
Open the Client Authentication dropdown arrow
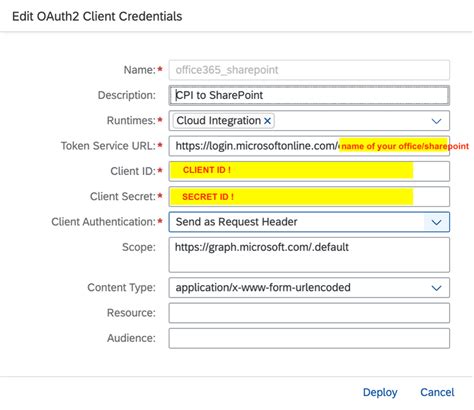point(437,222)
